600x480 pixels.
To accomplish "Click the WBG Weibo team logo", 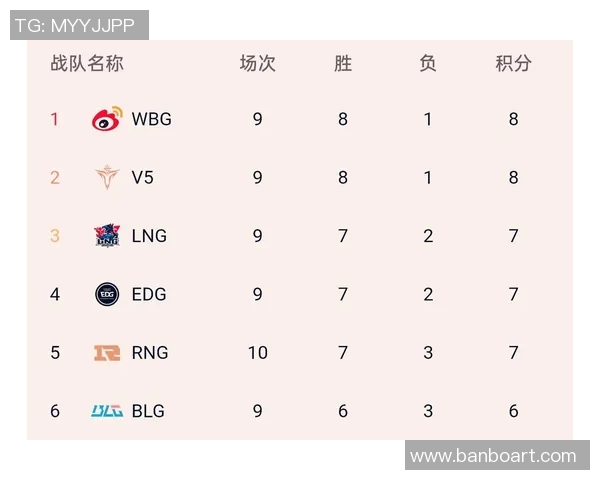I will click(107, 119).
